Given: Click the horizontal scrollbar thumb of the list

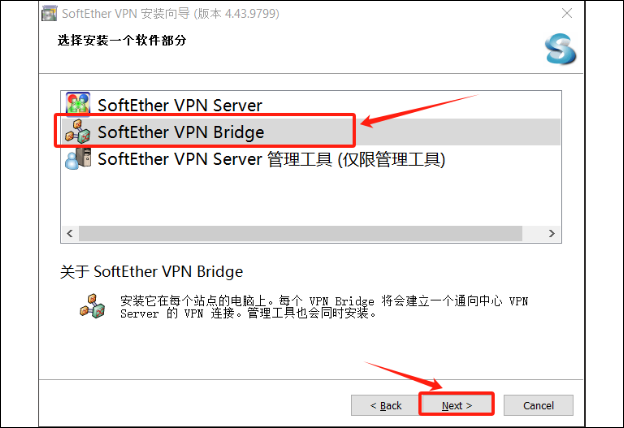Looking at the screenshot, I should click(x=300, y=233).
